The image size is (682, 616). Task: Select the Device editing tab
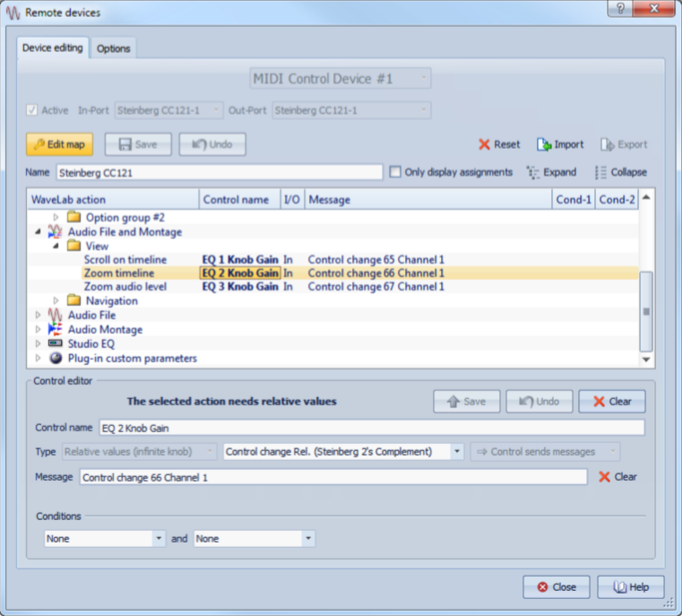click(x=53, y=48)
